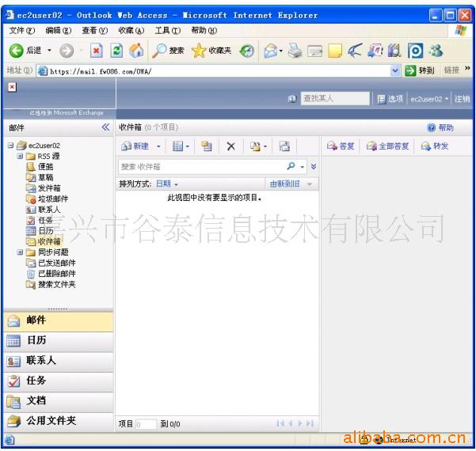The image size is (476, 451).
Task: Switch to the 任务 module
Action: pyautogui.click(x=59, y=381)
